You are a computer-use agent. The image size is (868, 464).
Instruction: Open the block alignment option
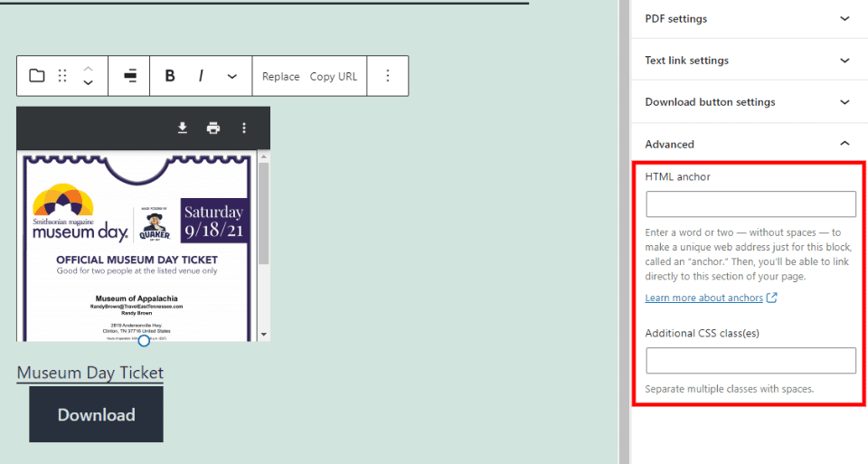(x=130, y=76)
